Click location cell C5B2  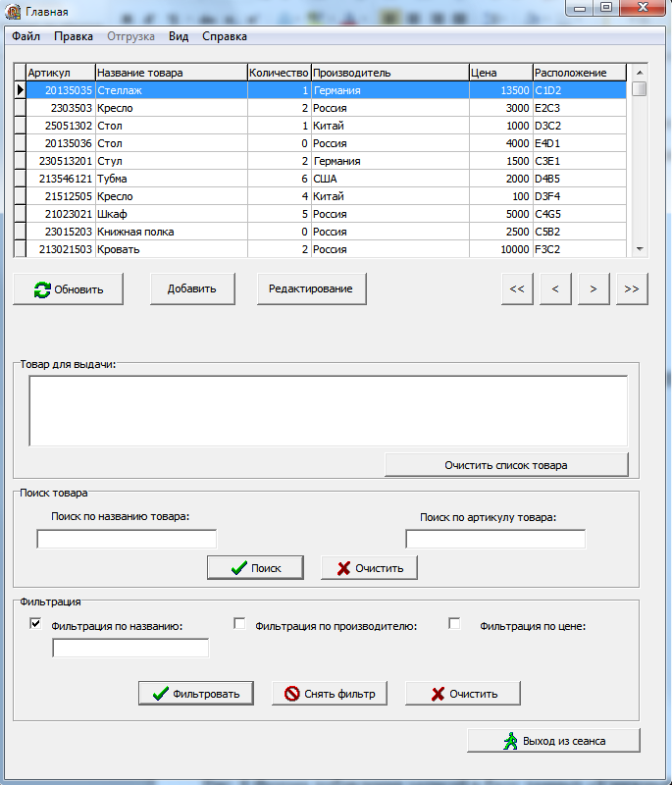(x=580, y=232)
